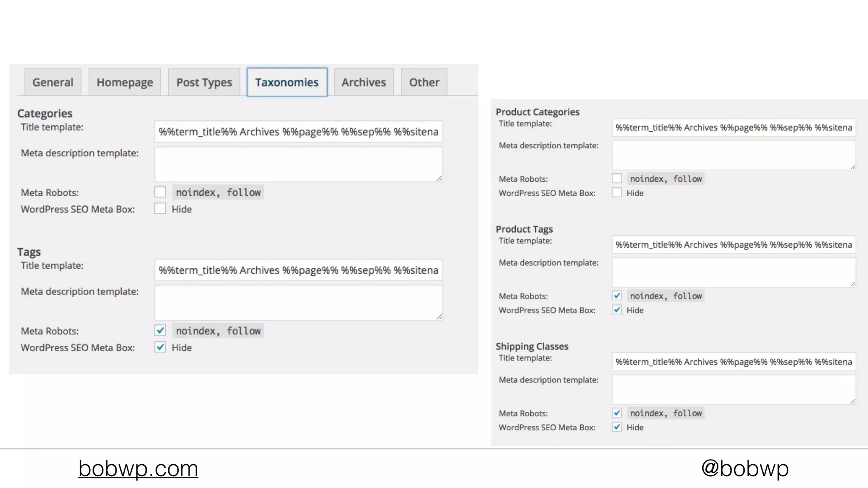Uncheck noindex, follow under Tags
Screen dimensions: 868x488
(x=160, y=330)
